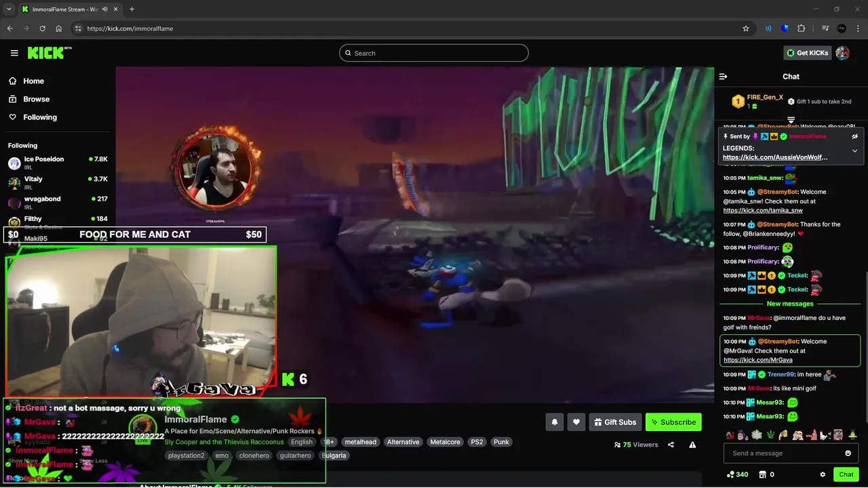The width and height of the screenshot is (868, 488).
Task: Click the PS2 tag
Action: coord(477,442)
